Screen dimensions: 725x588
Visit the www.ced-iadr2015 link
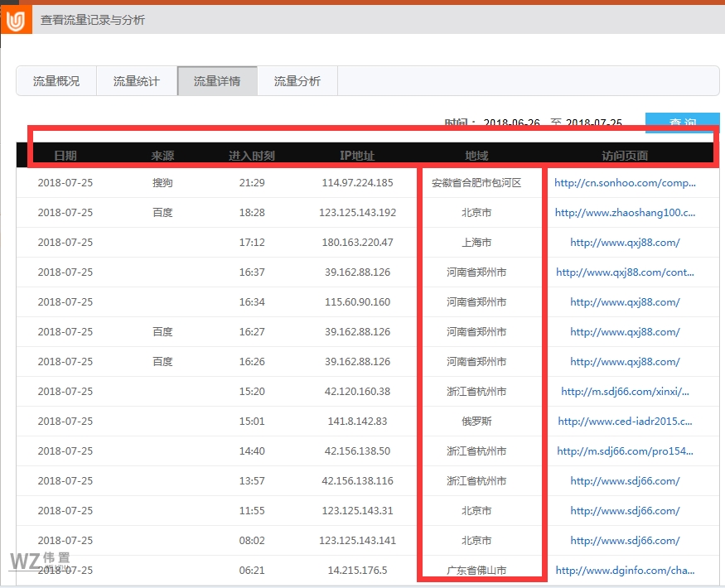(x=625, y=422)
